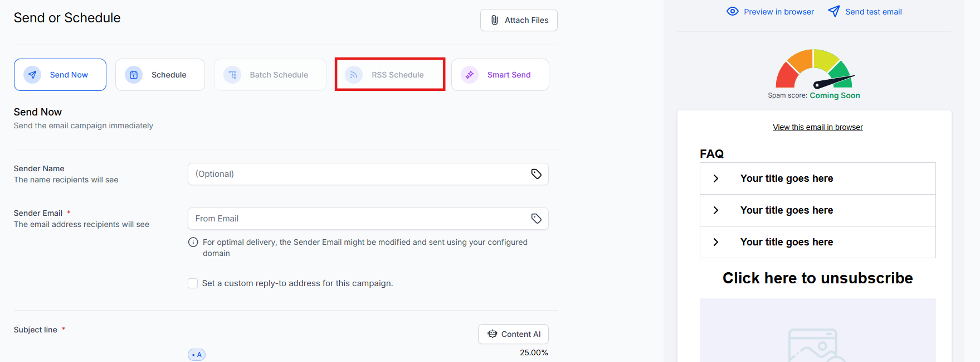Open the Attach Files dialog

click(519, 20)
